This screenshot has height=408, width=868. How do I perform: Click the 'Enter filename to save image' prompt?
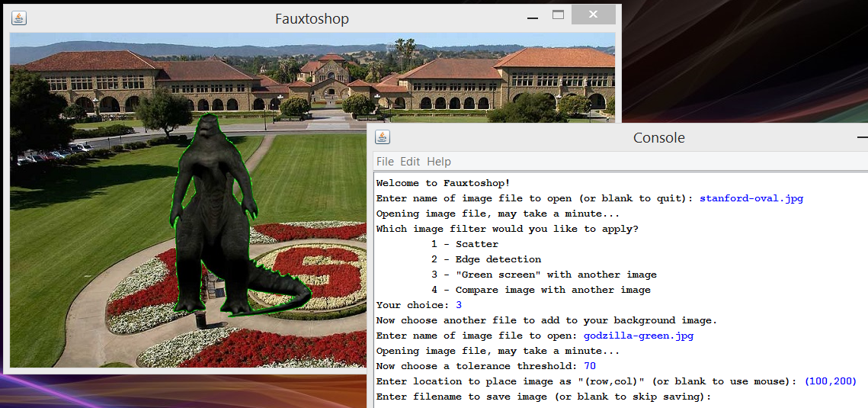click(543, 397)
